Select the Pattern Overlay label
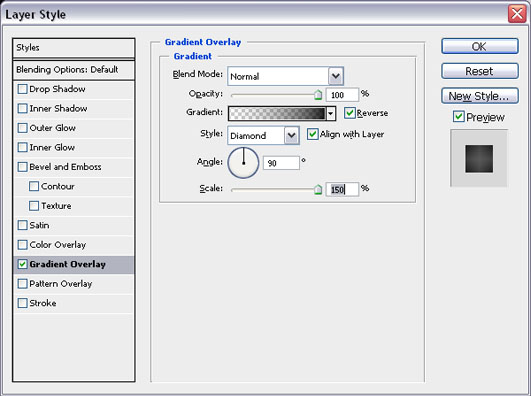The width and height of the screenshot is (531, 396). point(61,284)
